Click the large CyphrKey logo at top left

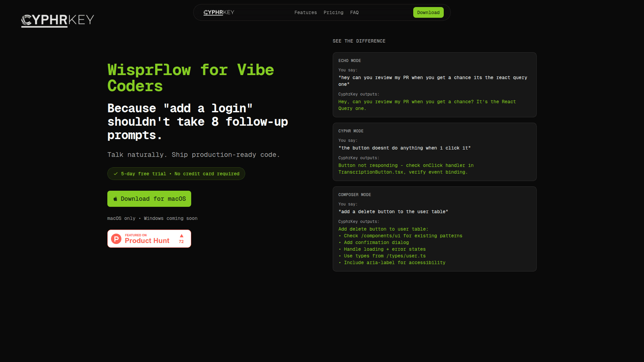[57, 20]
